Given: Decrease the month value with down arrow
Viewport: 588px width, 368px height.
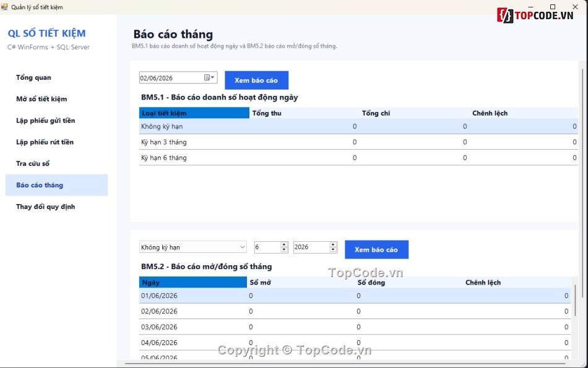Looking at the screenshot, I should [284, 250].
